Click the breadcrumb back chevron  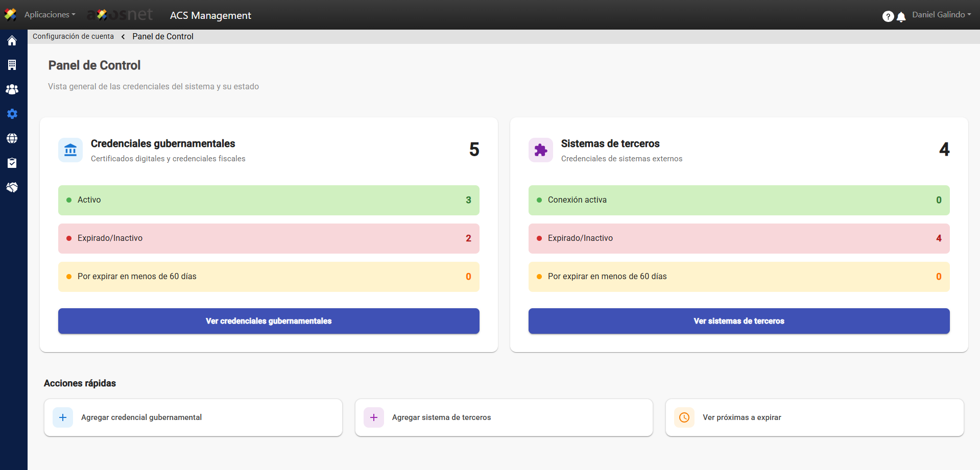123,37
